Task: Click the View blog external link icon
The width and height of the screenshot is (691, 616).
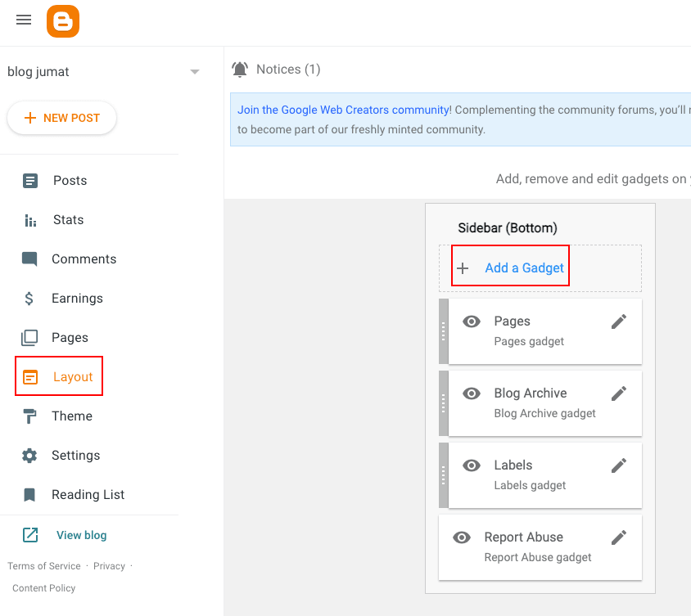Action: click(x=30, y=535)
